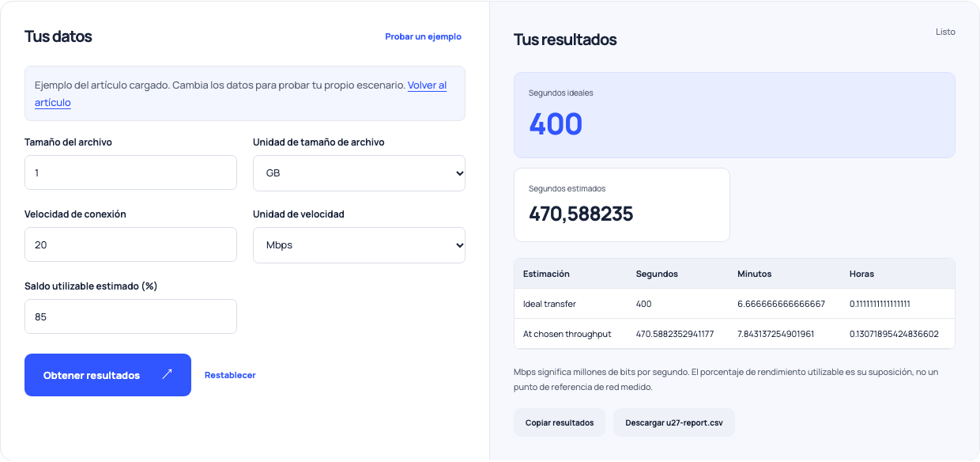Click the Tus datos heading
The width and height of the screenshot is (980, 462).
coord(58,36)
